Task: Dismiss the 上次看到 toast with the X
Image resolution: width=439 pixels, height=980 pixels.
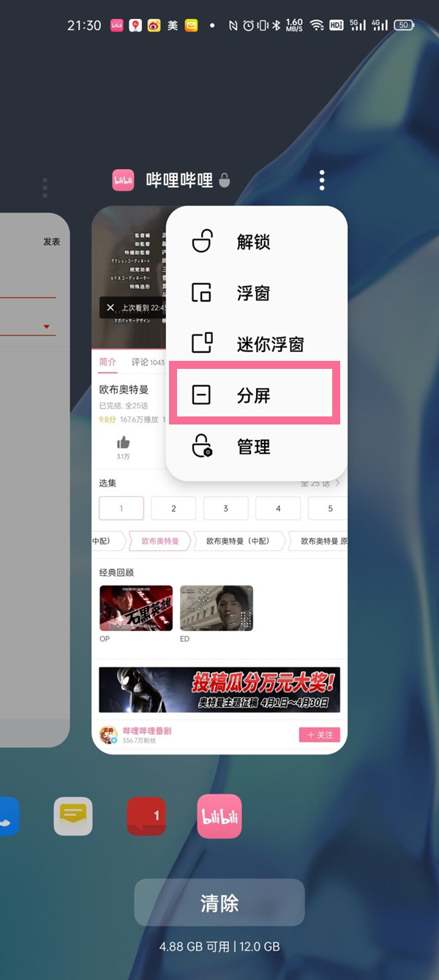Action: 110,307
